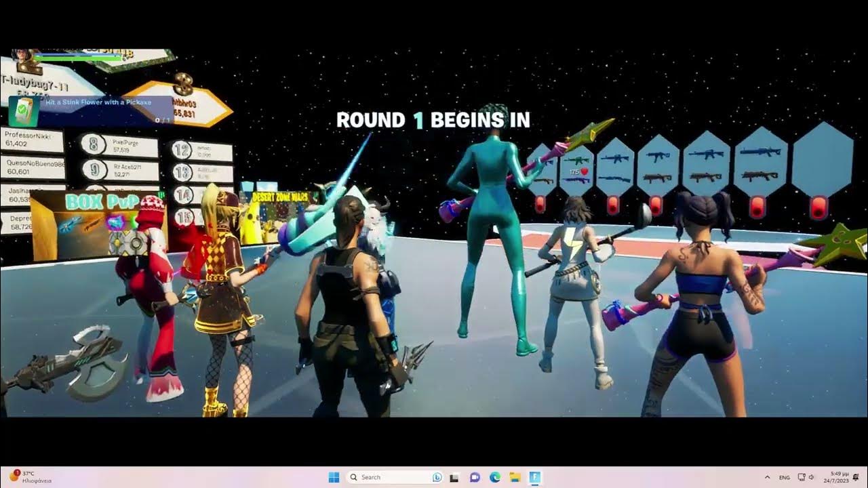The width and height of the screenshot is (868, 488).
Task: Click the Bing icon in the search box
Action: pos(437,477)
